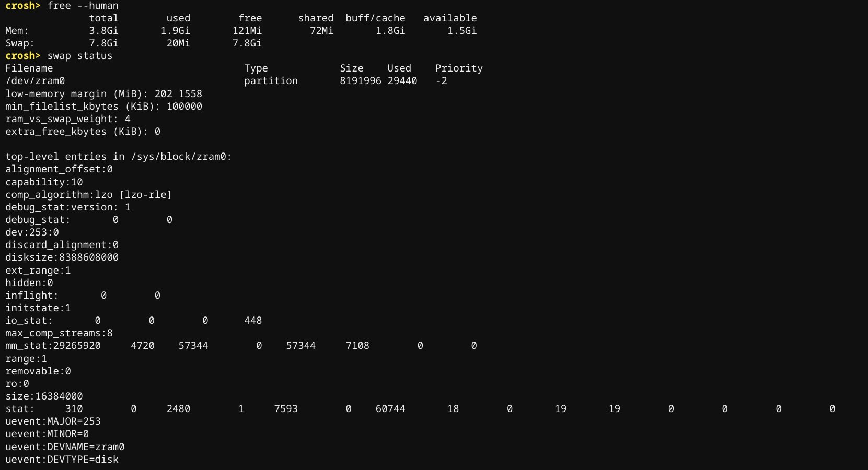The height and width of the screenshot is (470, 868).
Task: Click the 'uevent:MAJOR=253' line
Action: (53, 421)
